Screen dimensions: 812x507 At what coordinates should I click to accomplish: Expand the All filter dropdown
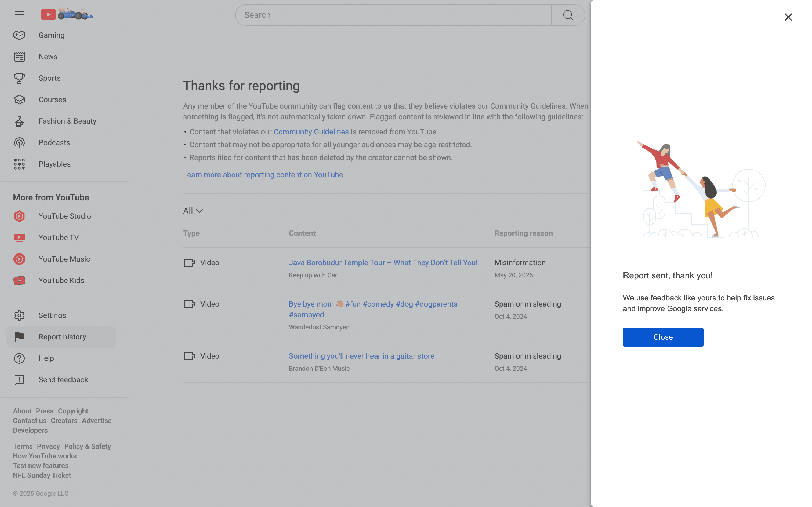193,211
